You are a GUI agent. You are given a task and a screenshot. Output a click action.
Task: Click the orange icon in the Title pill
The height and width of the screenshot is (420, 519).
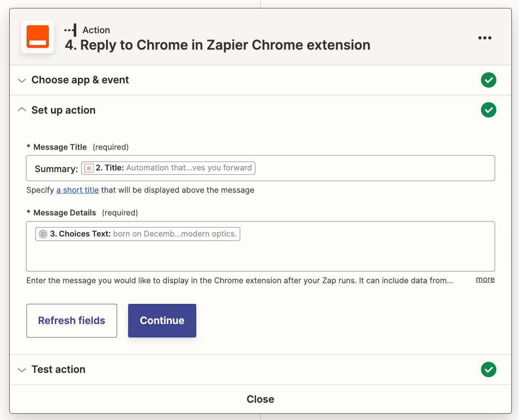click(x=89, y=168)
